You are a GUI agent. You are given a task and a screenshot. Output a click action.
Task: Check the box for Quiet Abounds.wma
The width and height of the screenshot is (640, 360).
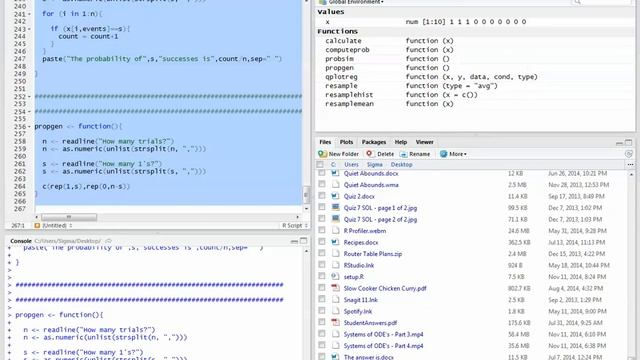(x=322, y=184)
